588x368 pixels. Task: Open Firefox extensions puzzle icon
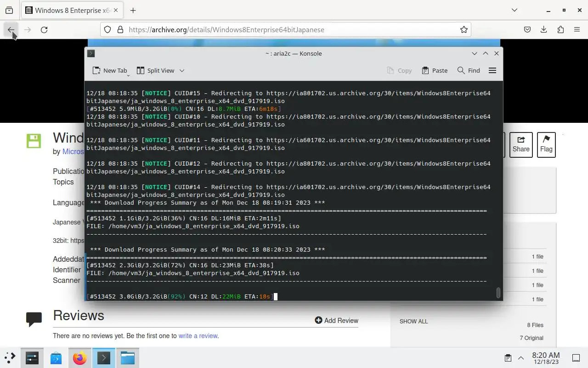click(x=560, y=29)
